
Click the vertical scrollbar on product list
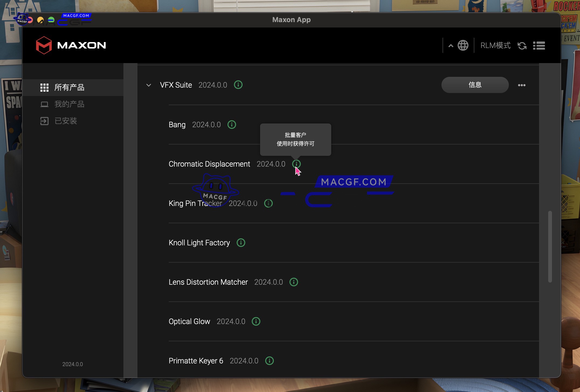(550, 246)
